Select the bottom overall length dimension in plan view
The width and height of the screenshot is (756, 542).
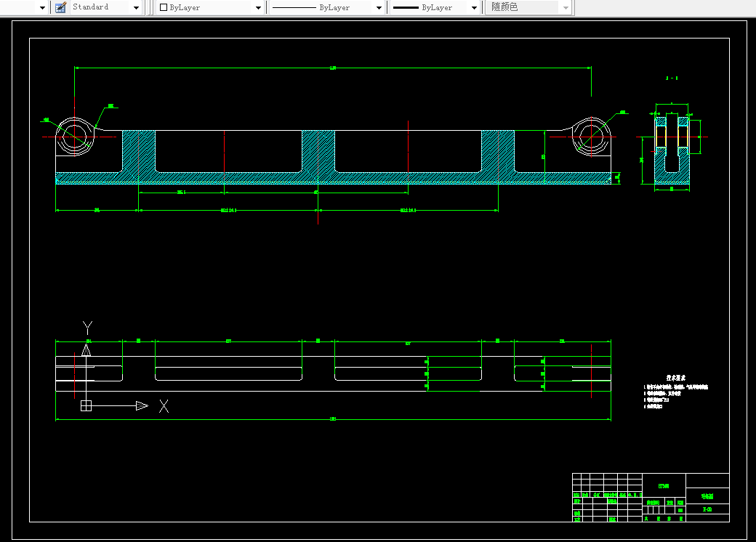click(x=333, y=419)
